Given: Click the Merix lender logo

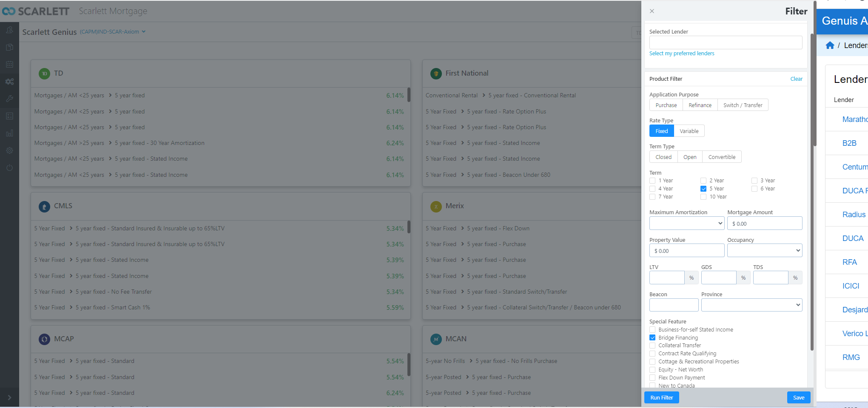Looking at the screenshot, I should coord(436,207).
